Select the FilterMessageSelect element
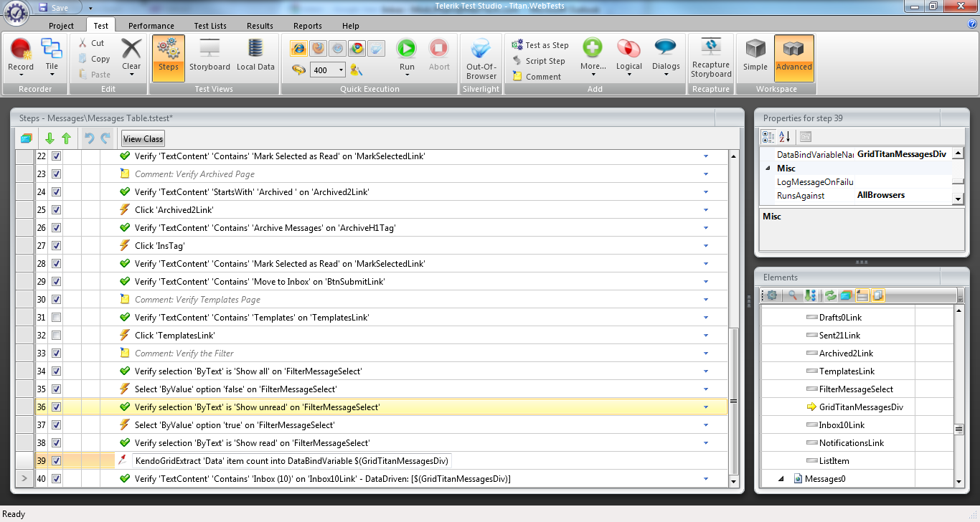 pos(856,389)
